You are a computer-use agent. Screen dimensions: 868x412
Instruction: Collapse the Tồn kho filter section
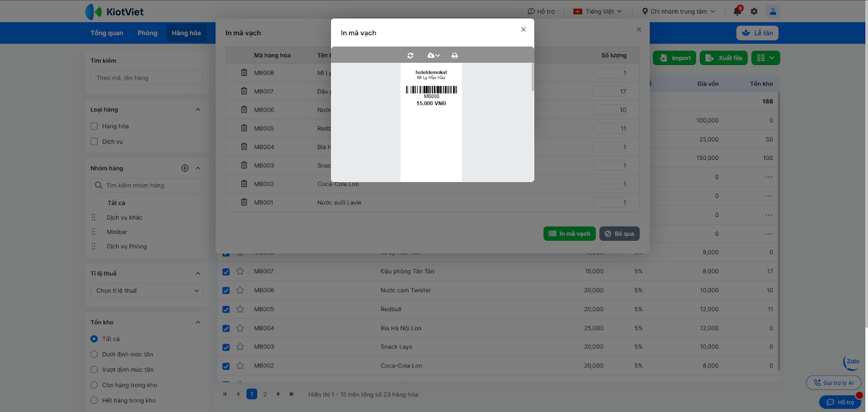tap(198, 322)
